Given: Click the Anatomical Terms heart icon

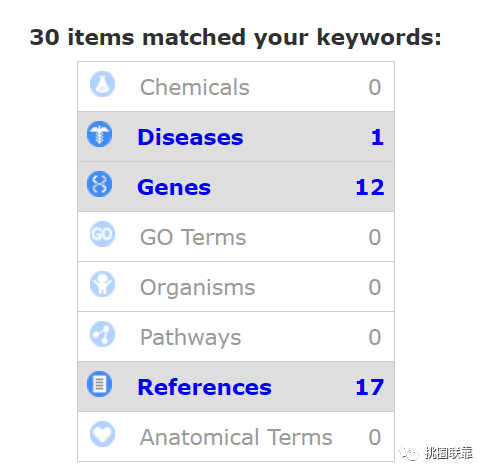Looking at the screenshot, I should click(x=102, y=434).
